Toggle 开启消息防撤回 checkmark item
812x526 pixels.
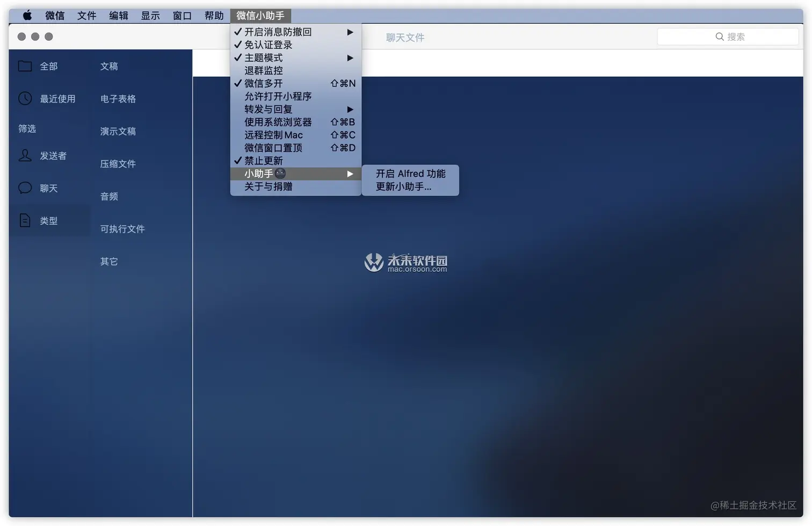295,32
